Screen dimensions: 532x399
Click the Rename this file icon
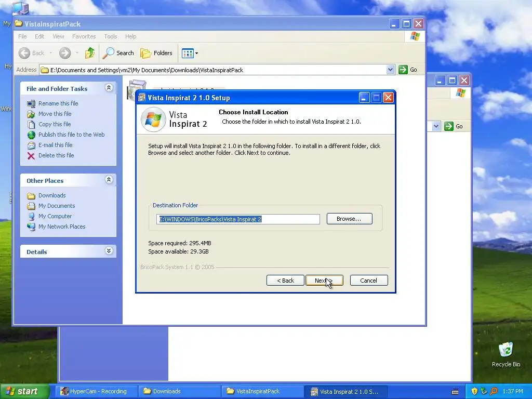[x=31, y=103]
